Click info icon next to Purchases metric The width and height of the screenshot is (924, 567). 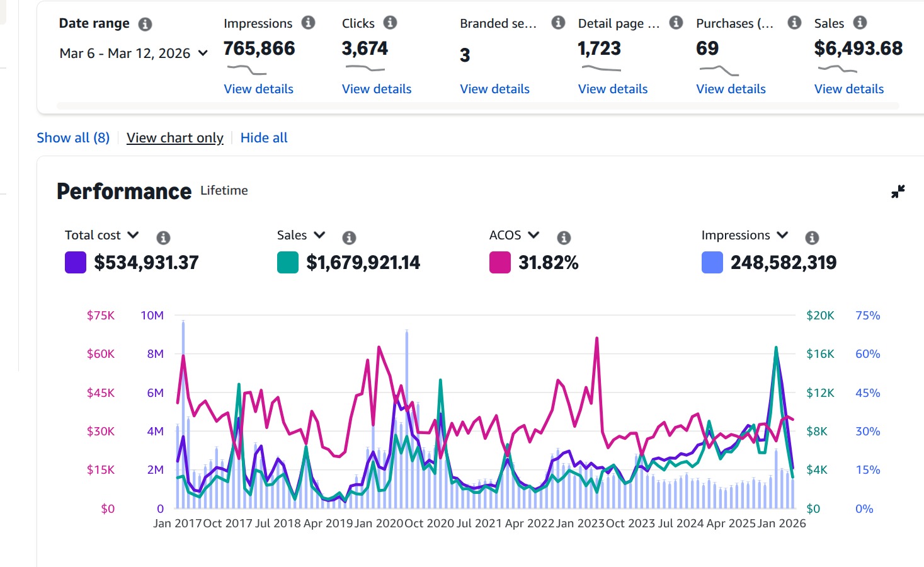click(795, 23)
